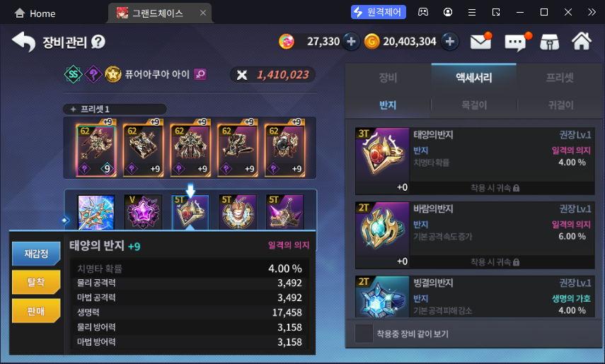Add gold with plus beside 20,403,304
This screenshot has width=605, height=364.
tap(450, 42)
